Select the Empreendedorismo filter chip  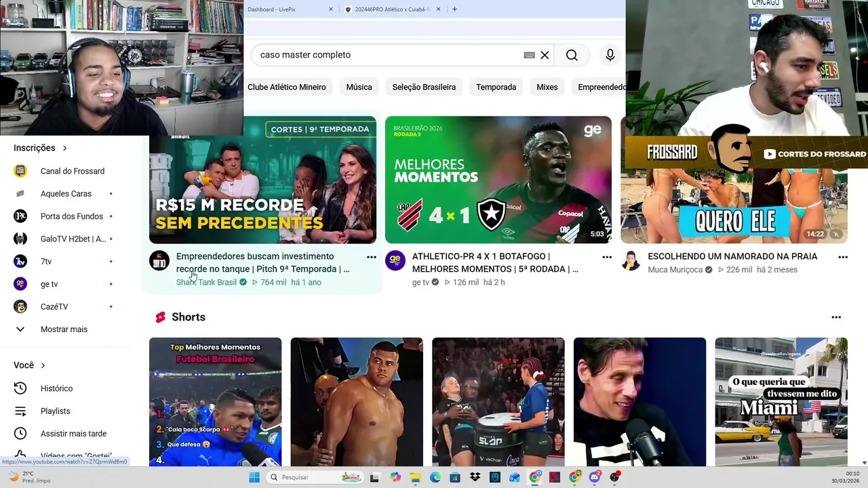[x=599, y=87]
